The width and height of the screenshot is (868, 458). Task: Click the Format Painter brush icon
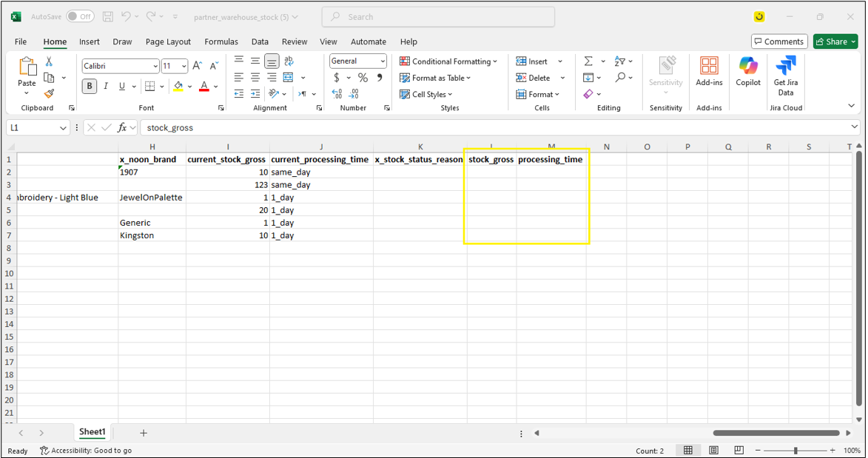pyautogui.click(x=49, y=94)
